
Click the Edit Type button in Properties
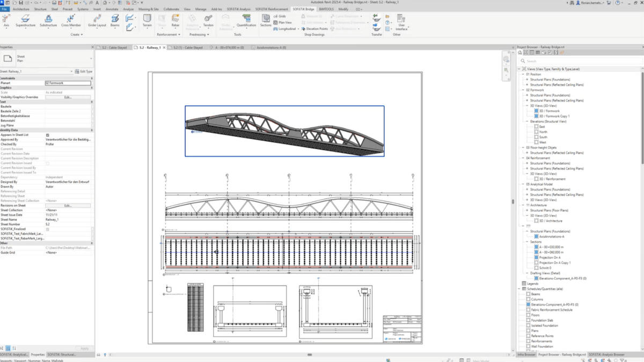(85, 71)
